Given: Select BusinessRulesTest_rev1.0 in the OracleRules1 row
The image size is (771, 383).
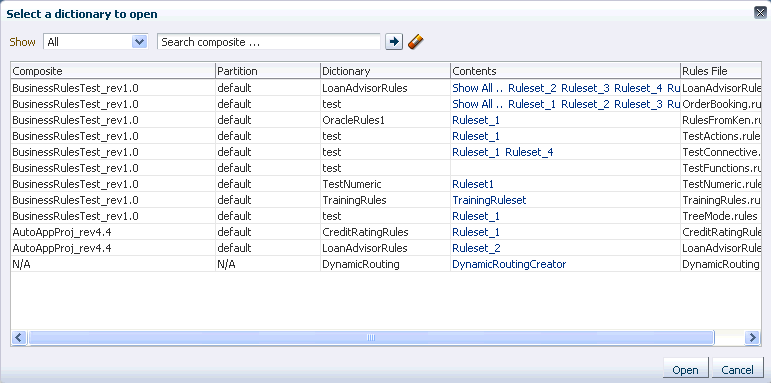Looking at the screenshot, I should pyautogui.click(x=113, y=120).
